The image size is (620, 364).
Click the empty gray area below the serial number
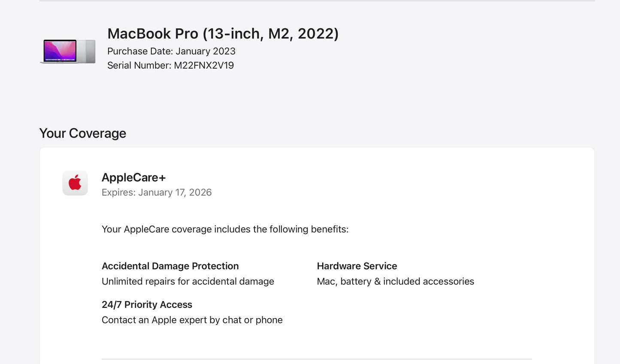[215, 94]
